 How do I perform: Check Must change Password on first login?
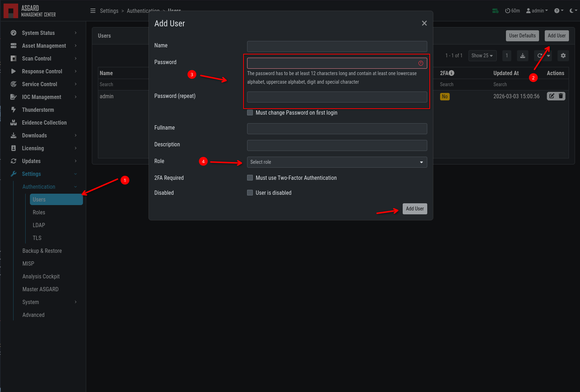tap(250, 113)
